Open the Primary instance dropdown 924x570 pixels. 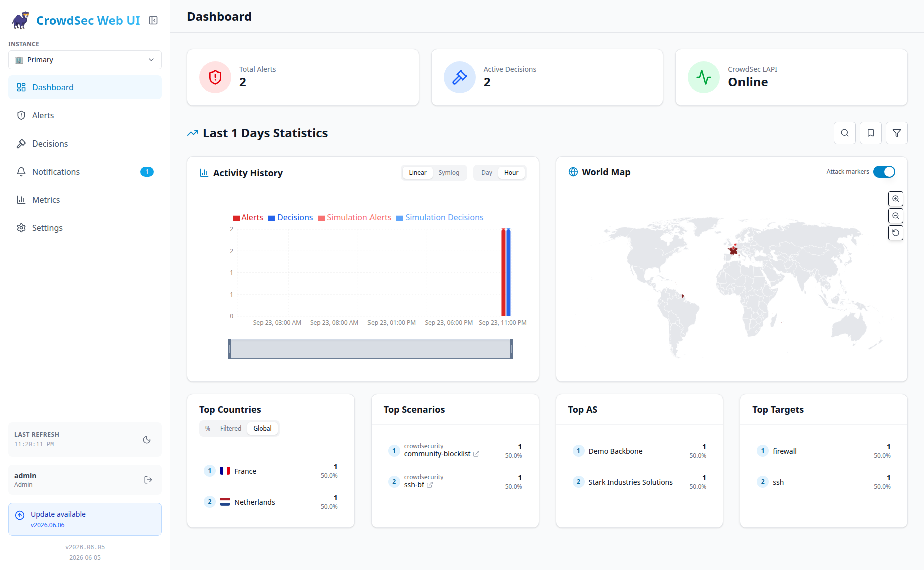(x=85, y=60)
